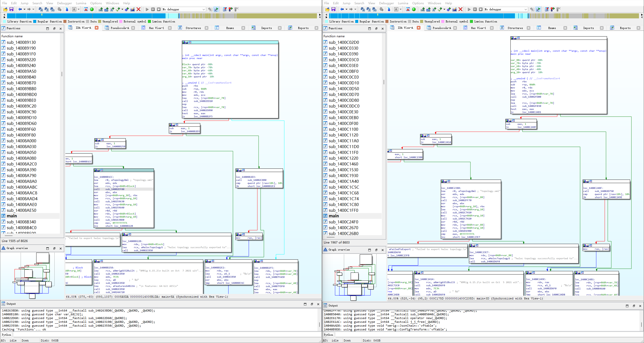Click Open file icon in right IDA window toolbar
Screen dimensions: 644x343
pos(327,9)
